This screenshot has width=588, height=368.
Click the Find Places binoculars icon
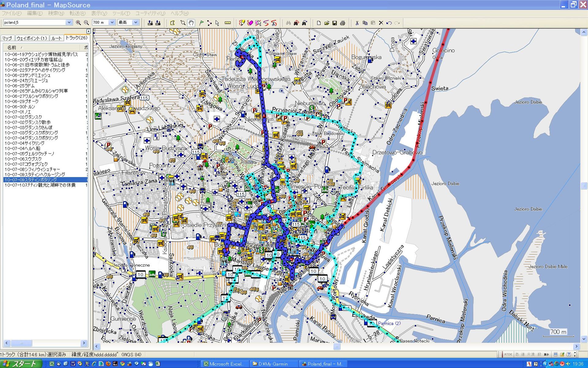tap(288, 23)
